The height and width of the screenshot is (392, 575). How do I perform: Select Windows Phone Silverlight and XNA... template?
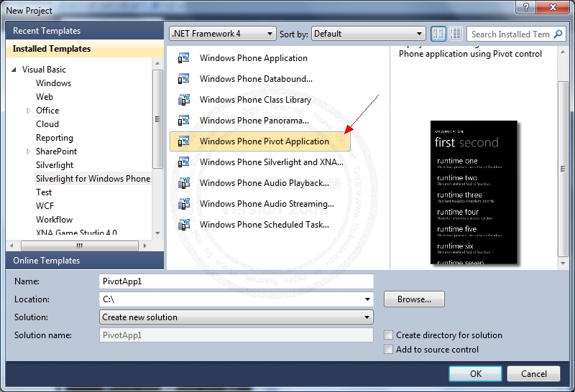(x=272, y=162)
